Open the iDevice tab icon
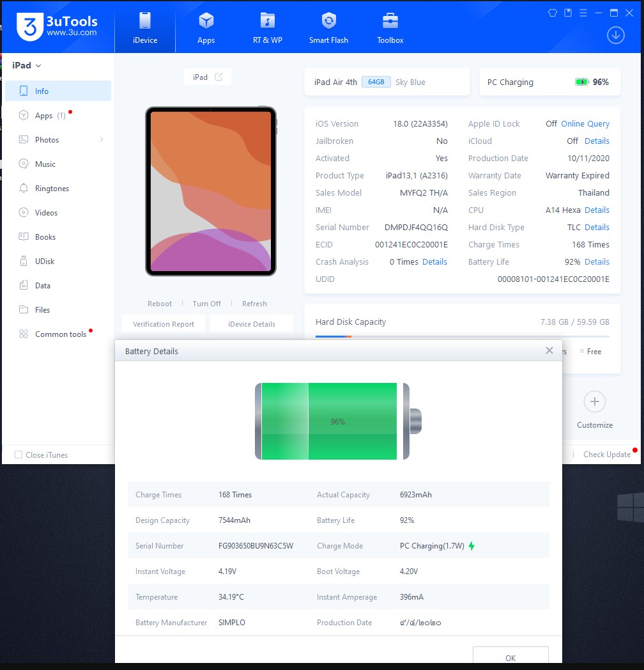Screen dimensions: 644x670 pos(145,20)
